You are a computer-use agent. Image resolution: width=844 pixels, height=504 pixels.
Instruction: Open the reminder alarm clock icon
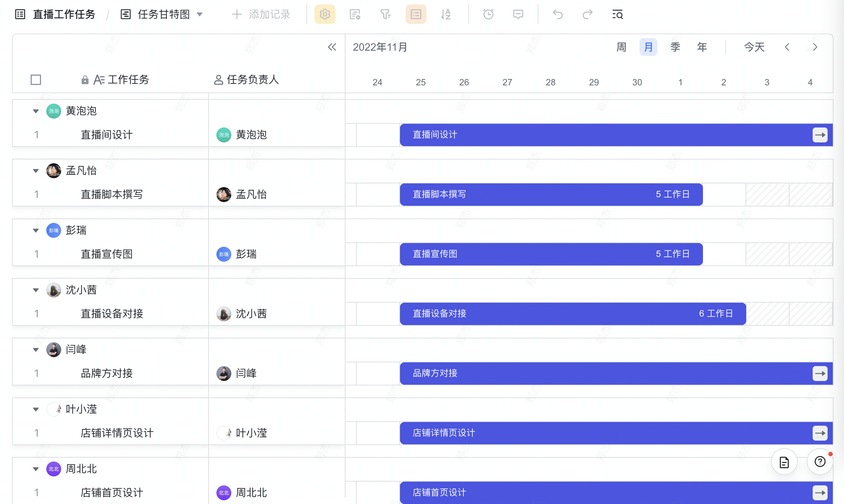click(x=488, y=15)
